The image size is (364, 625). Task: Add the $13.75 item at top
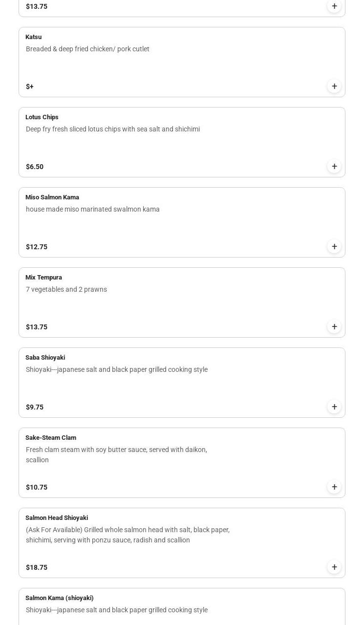[334, 6]
